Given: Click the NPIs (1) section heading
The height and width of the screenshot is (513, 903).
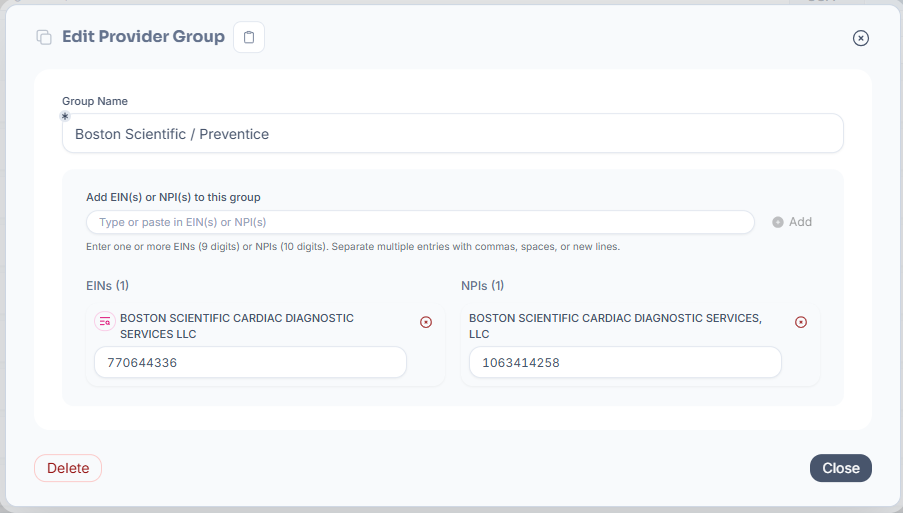Looking at the screenshot, I should pos(483,286).
